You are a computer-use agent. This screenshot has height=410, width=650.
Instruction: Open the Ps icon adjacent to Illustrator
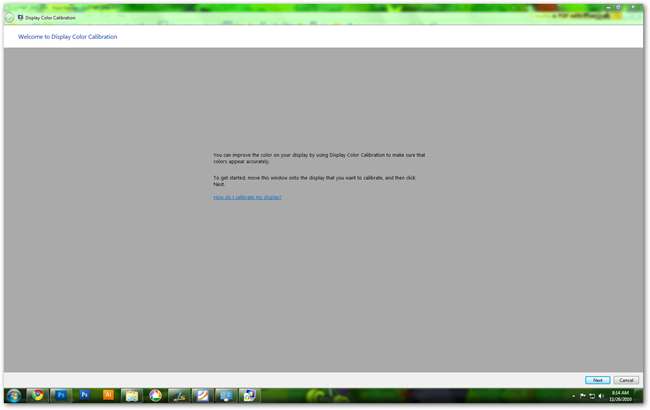click(x=85, y=395)
